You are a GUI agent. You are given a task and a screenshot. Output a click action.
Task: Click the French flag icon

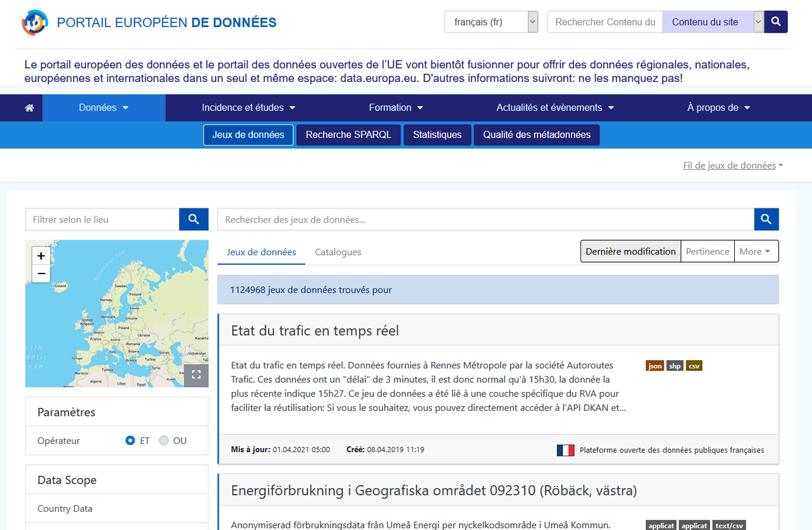click(x=566, y=450)
